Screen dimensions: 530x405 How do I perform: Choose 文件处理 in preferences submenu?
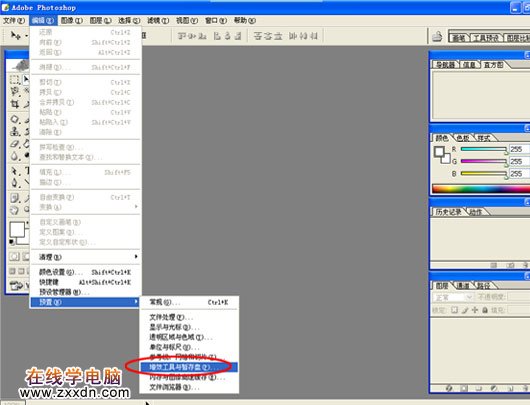(189, 317)
